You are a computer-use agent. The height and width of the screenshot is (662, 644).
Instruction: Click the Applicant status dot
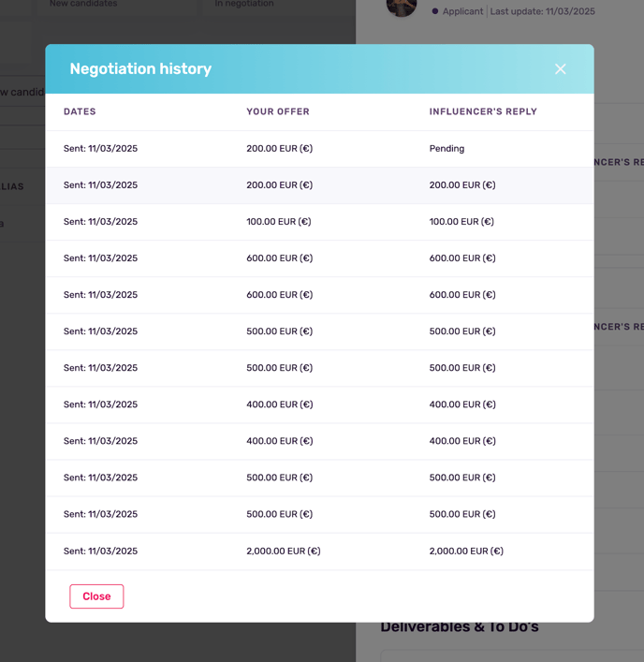(435, 11)
